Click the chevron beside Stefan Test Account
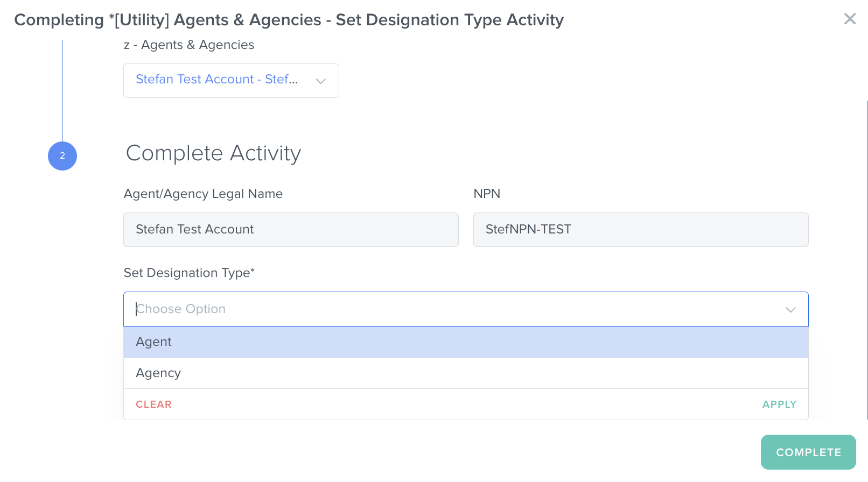Viewport: 868px width, 482px height. (321, 81)
